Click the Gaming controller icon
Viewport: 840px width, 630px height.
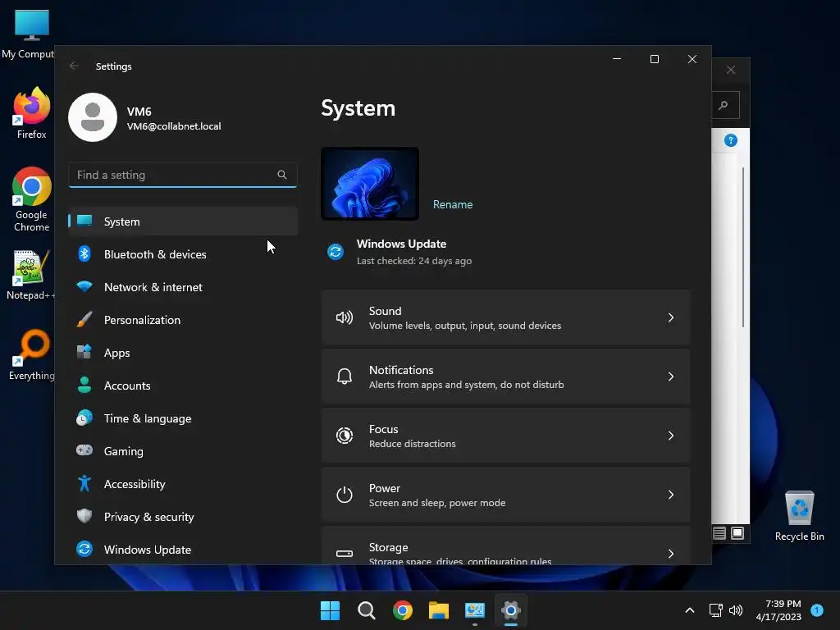84,450
